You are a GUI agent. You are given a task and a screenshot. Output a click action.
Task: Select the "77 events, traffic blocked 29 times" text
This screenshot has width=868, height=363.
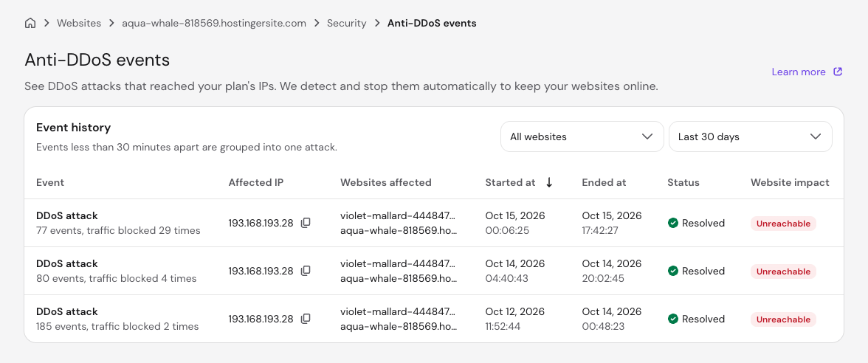point(118,231)
